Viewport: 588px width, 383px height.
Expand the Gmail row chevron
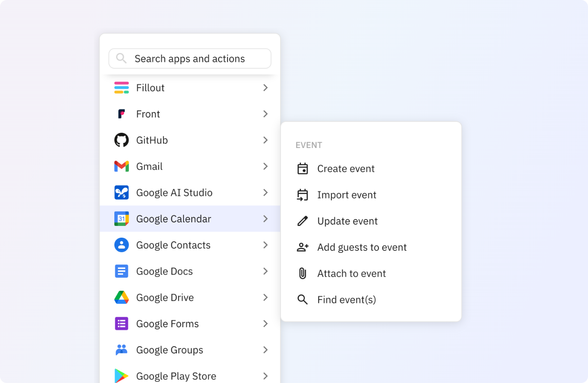(x=265, y=166)
